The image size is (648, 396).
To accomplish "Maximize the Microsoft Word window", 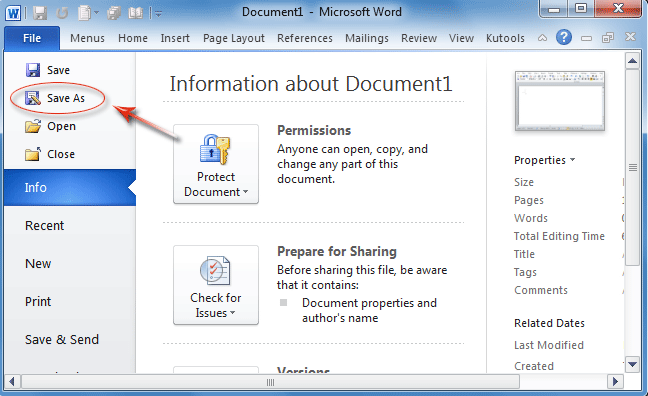I will click(581, 9).
